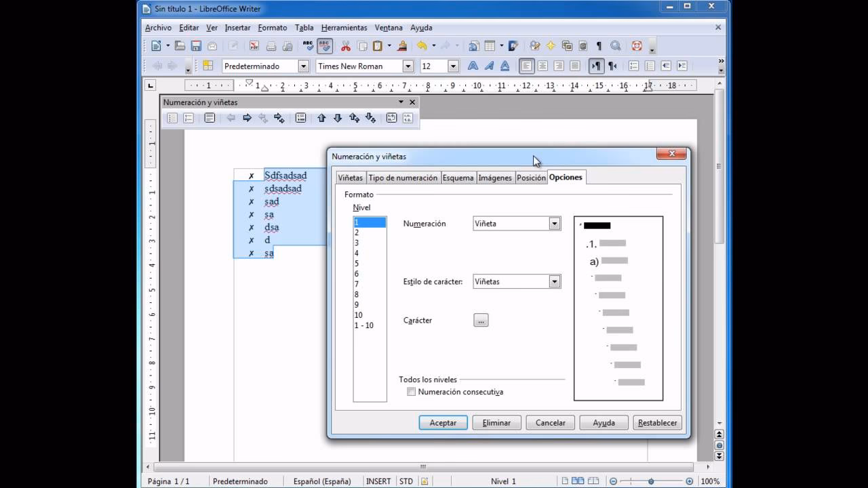Viewport: 868px width, 488px height.
Task: Open the Herramientas menu
Action: point(344,28)
